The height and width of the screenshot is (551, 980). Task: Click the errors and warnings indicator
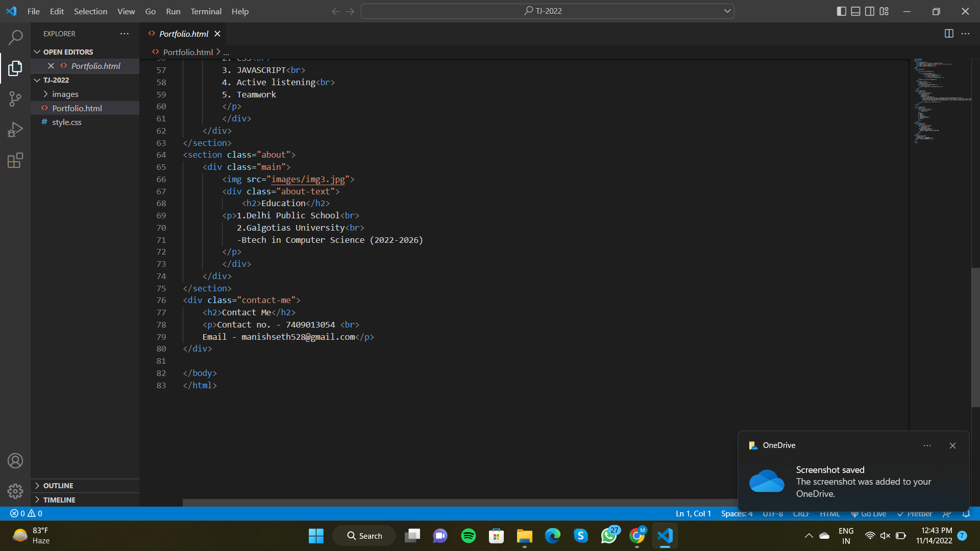coord(26,513)
